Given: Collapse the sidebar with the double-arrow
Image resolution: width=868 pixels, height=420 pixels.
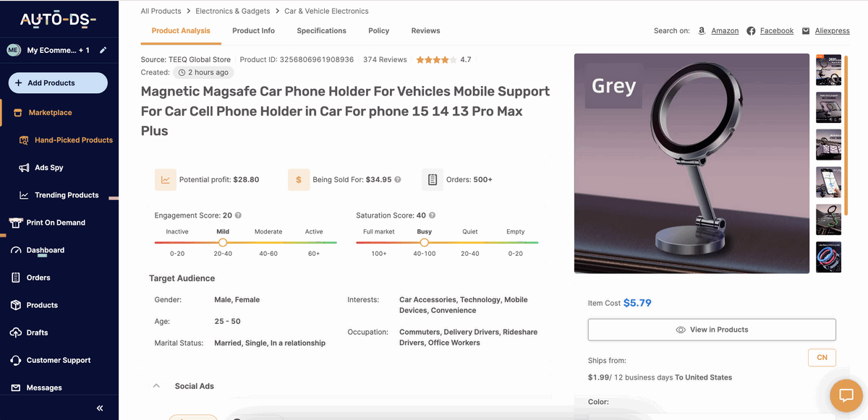Looking at the screenshot, I should pos(99,407).
